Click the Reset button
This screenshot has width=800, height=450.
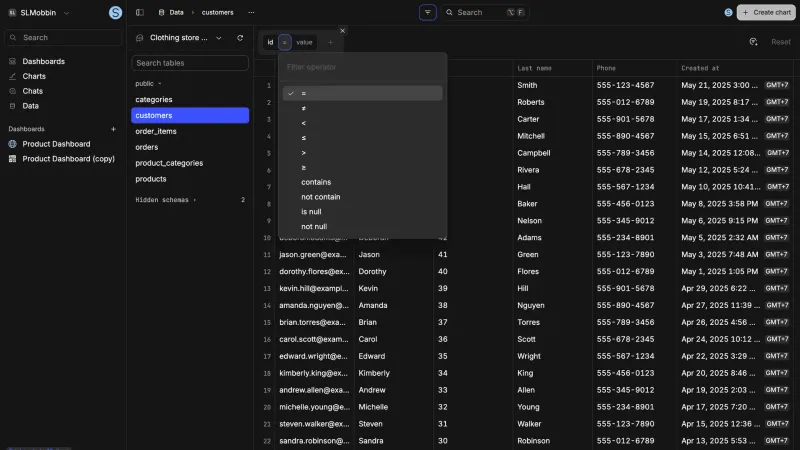(781, 42)
